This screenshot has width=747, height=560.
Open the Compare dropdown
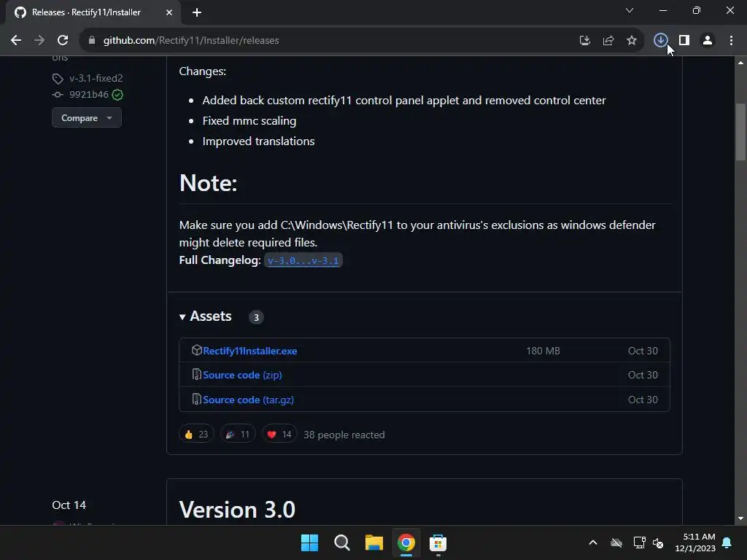[x=87, y=117]
